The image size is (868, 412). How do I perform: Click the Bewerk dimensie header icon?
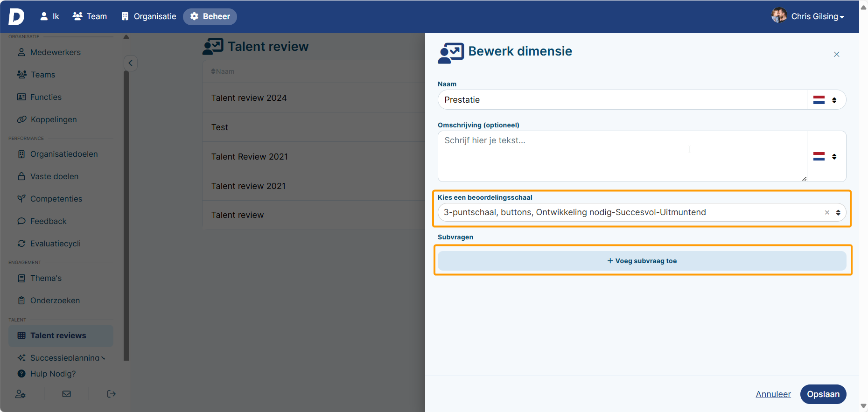coord(451,53)
